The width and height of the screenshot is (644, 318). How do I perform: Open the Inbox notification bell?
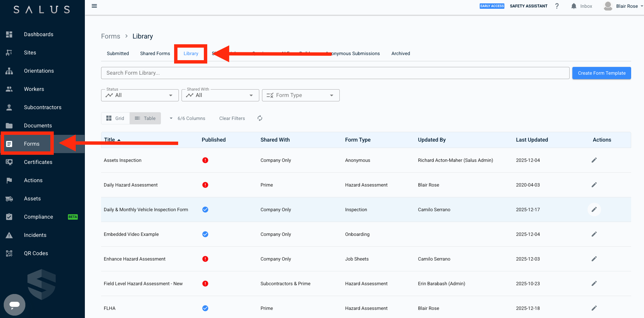click(574, 6)
